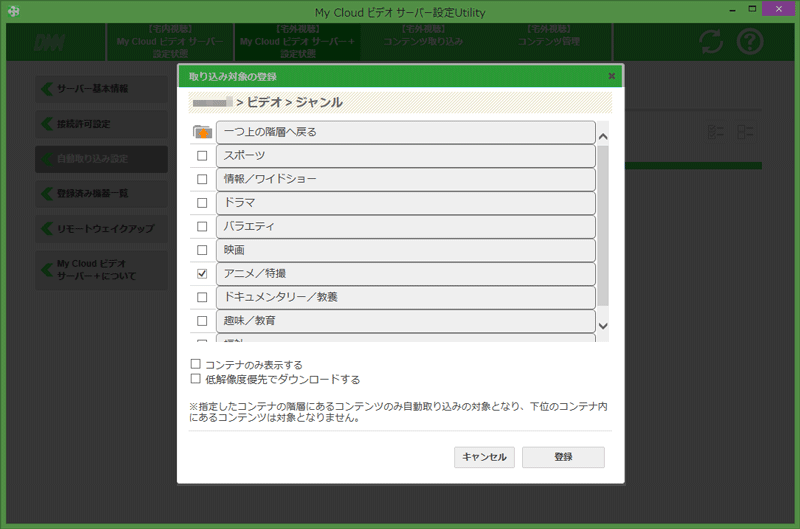Switch to 宅外視聴 My Cloud ビデオ サーバー+ 設定状態 tab
The width and height of the screenshot is (800, 529).
(297, 41)
